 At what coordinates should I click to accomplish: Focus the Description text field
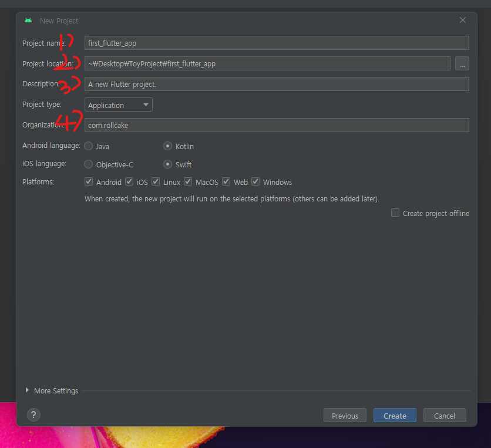(277, 84)
